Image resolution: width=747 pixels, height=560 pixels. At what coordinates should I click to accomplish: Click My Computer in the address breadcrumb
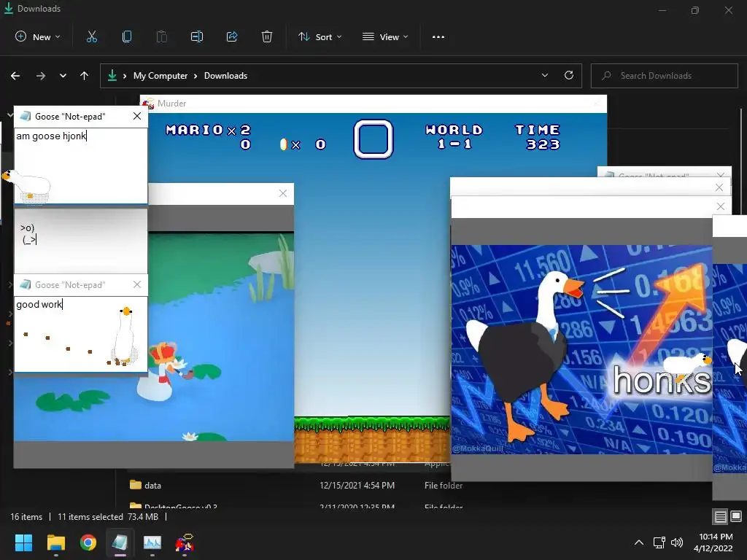point(160,76)
